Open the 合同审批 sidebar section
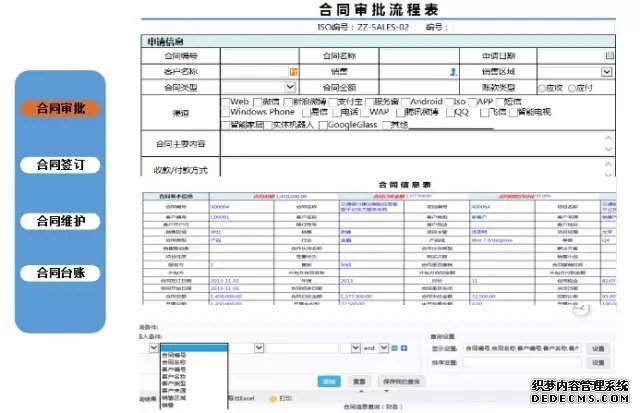The width and height of the screenshot is (640, 413). coord(60,109)
